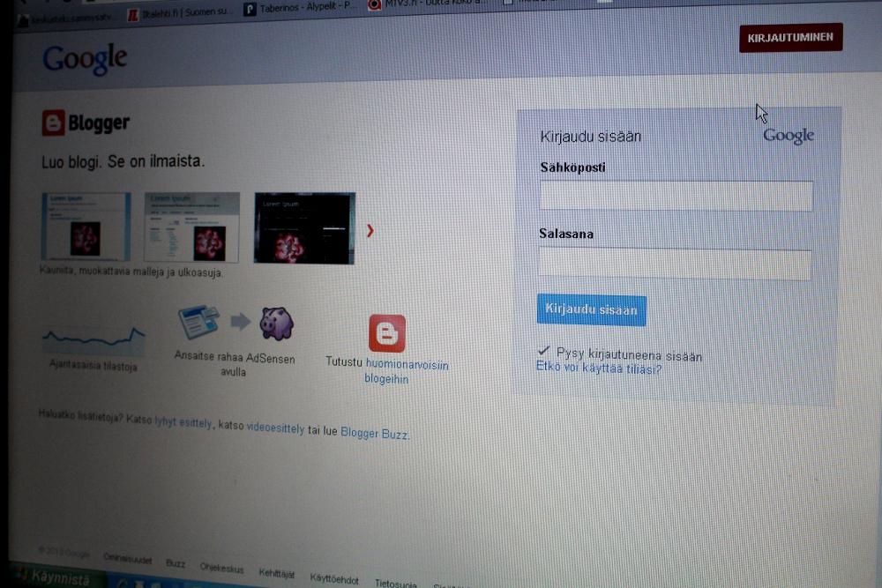Click Ansaitse rahaa AdSensen avulla text

pos(235,364)
